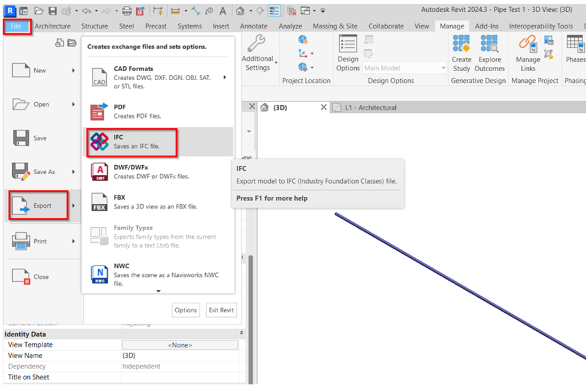The image size is (588, 386).
Task: Click the Section tool icon in quick access toolbar
Action: point(260,11)
